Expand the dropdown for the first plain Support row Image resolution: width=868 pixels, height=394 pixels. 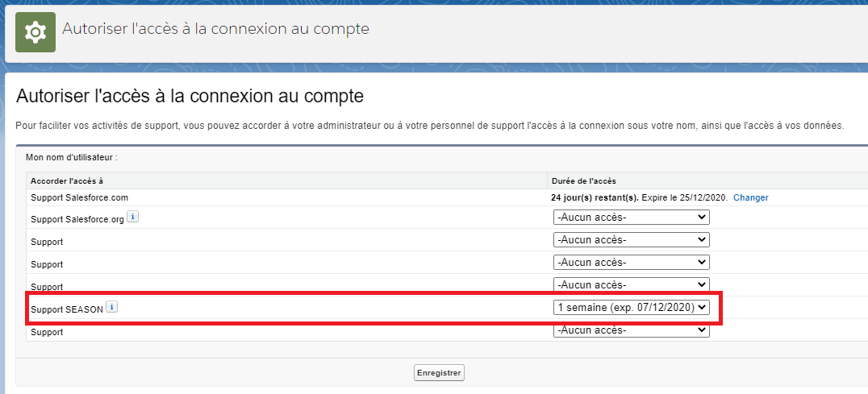(631, 240)
